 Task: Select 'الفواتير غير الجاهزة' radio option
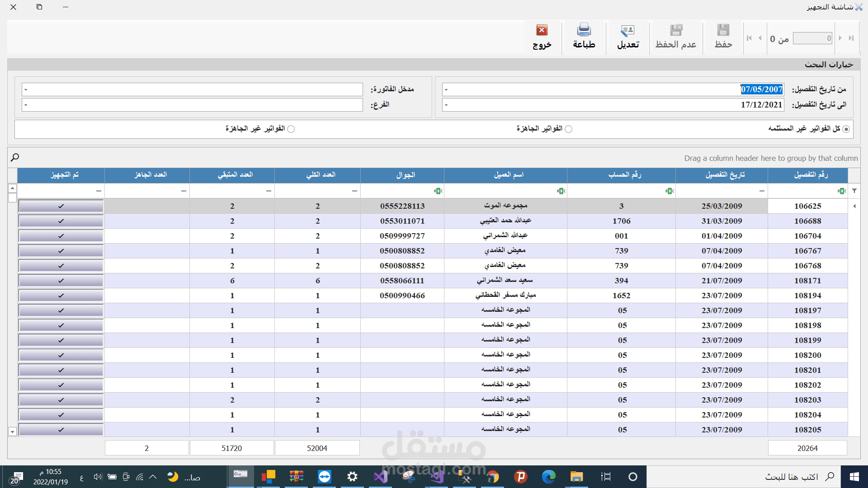[x=291, y=129]
